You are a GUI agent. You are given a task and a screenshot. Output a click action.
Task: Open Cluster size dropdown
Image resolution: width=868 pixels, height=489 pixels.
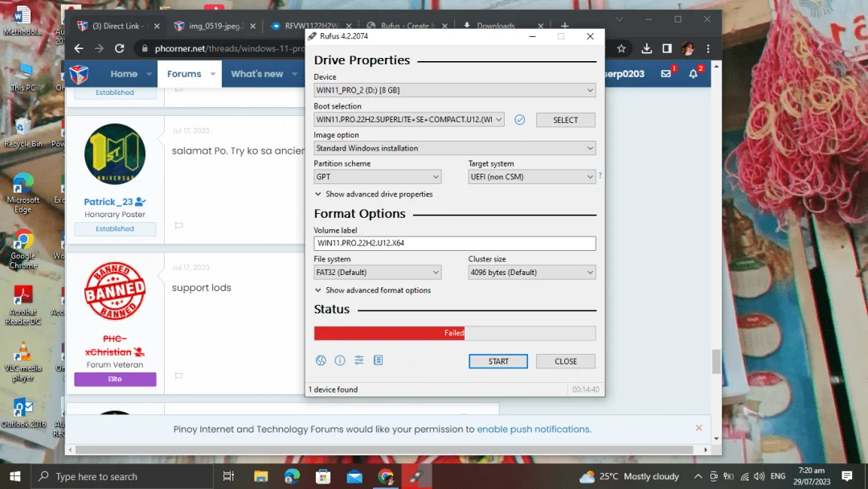point(532,273)
